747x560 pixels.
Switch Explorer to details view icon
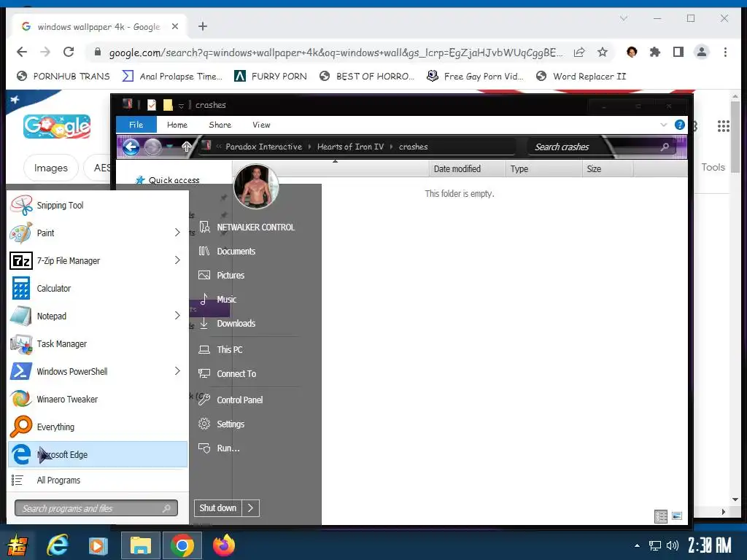coord(661,516)
